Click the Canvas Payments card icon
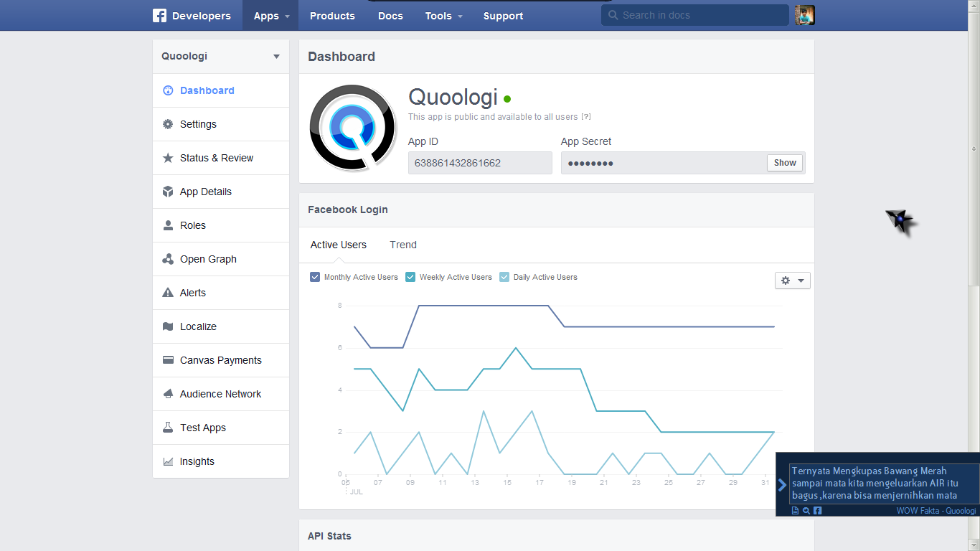The width and height of the screenshot is (980, 551). tap(168, 360)
